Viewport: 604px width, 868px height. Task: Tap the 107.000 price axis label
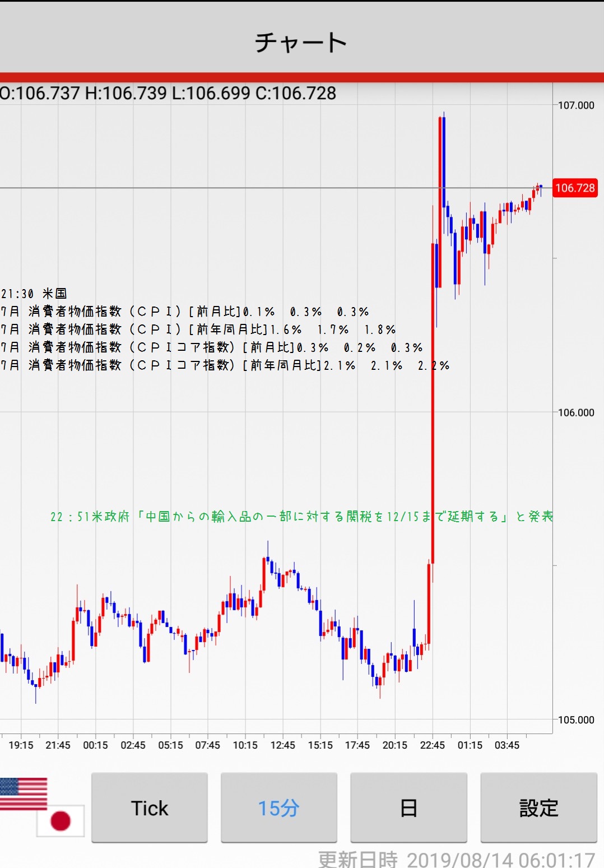[x=576, y=105]
